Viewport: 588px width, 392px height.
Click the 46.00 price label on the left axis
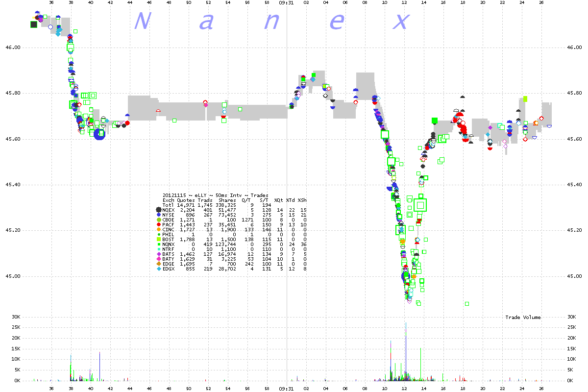coord(12,48)
